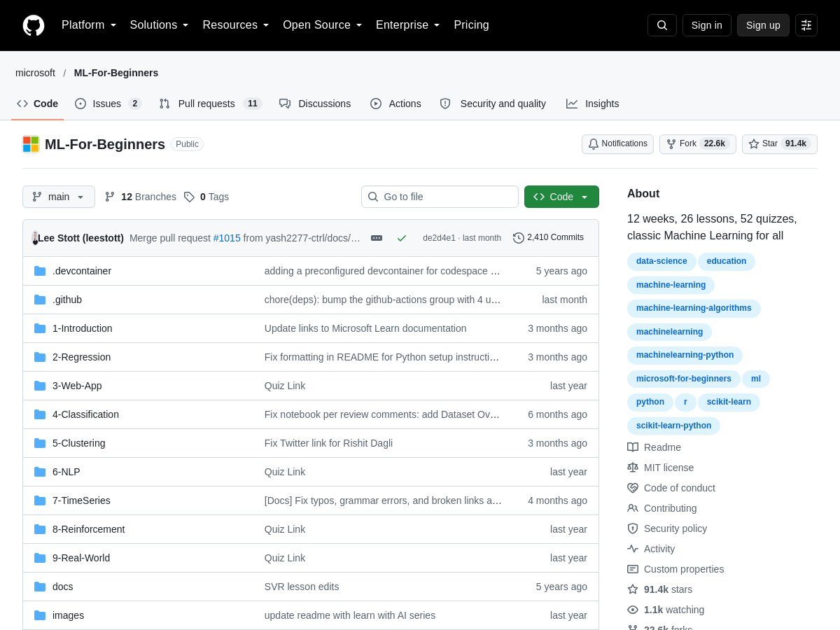
Task: Click the Readme book icon
Action: pos(633,447)
